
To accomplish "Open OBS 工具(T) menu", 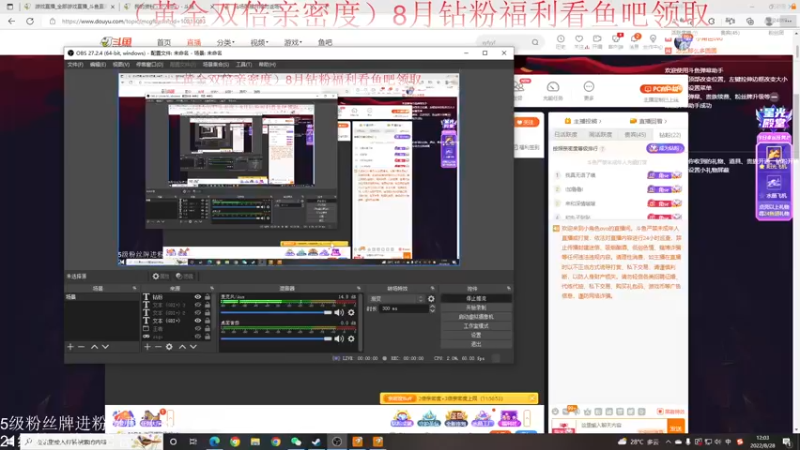I will click(x=244, y=65).
